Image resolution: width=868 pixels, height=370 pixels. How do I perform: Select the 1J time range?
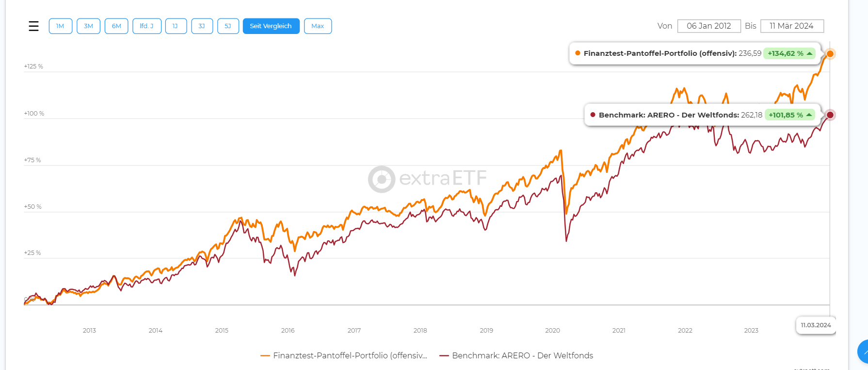176,26
